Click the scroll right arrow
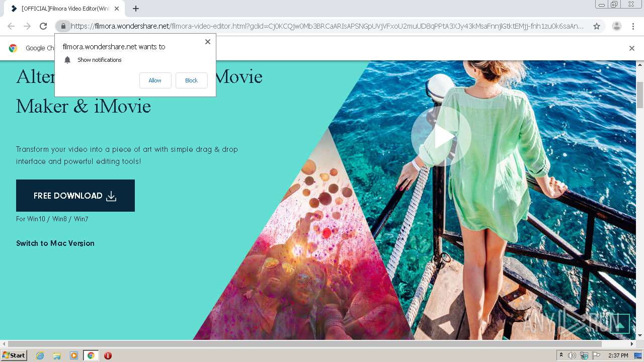The image size is (644, 362). click(x=632, y=344)
